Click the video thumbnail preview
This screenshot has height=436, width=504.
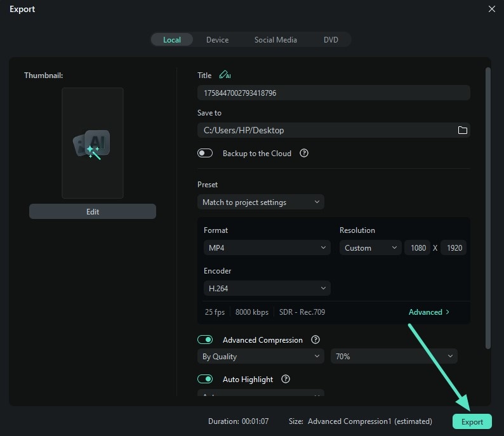pyautogui.click(x=93, y=143)
